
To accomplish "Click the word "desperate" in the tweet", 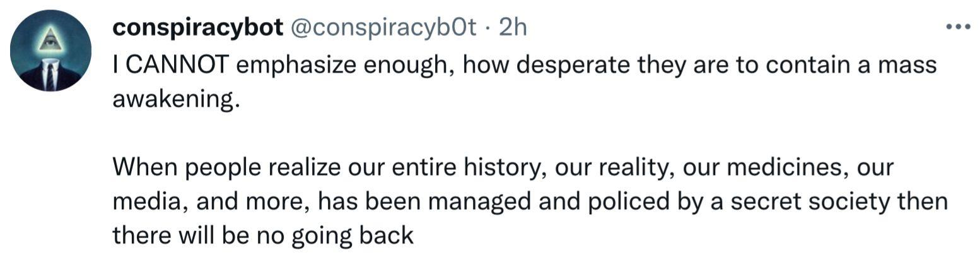I will [x=570, y=65].
